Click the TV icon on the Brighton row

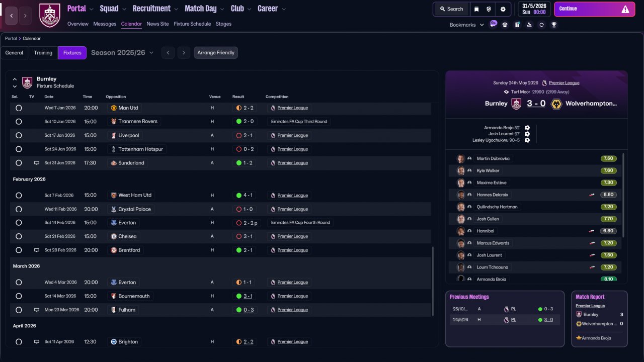point(37,342)
